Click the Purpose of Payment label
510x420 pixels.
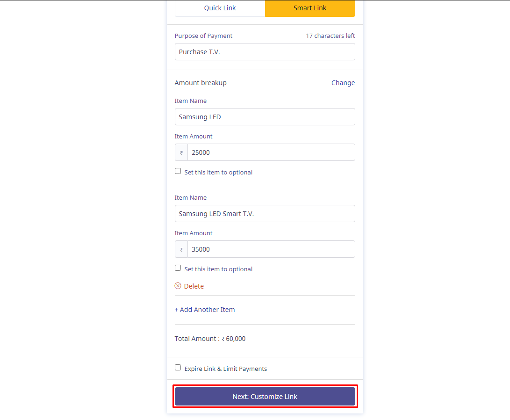pyautogui.click(x=203, y=36)
